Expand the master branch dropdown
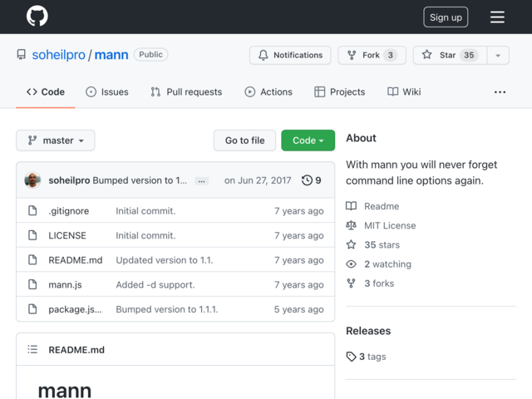The height and width of the screenshot is (399, 532). coord(56,140)
